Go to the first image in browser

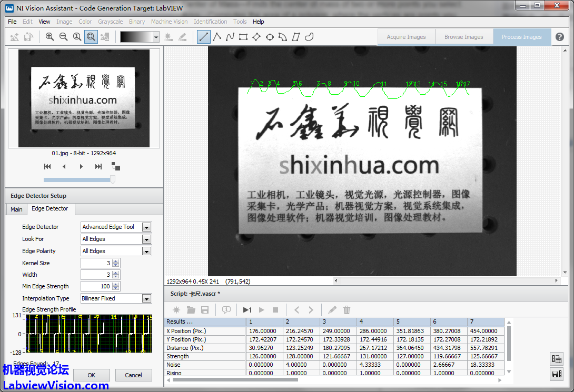pos(47,167)
